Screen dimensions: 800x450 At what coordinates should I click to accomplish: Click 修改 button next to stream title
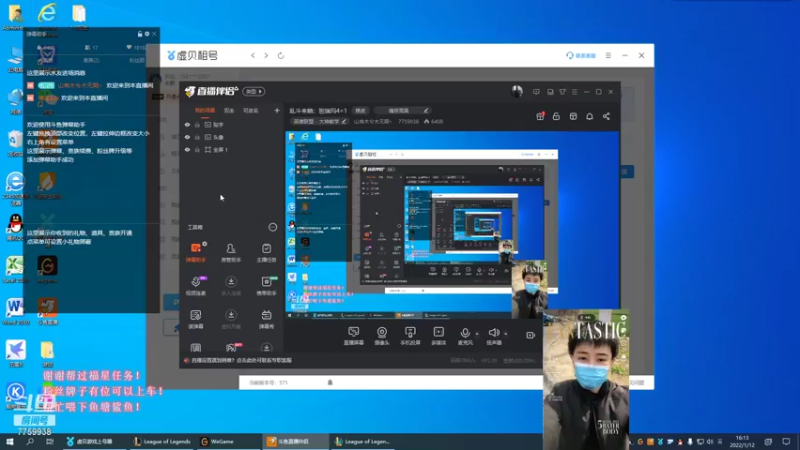click(361, 110)
